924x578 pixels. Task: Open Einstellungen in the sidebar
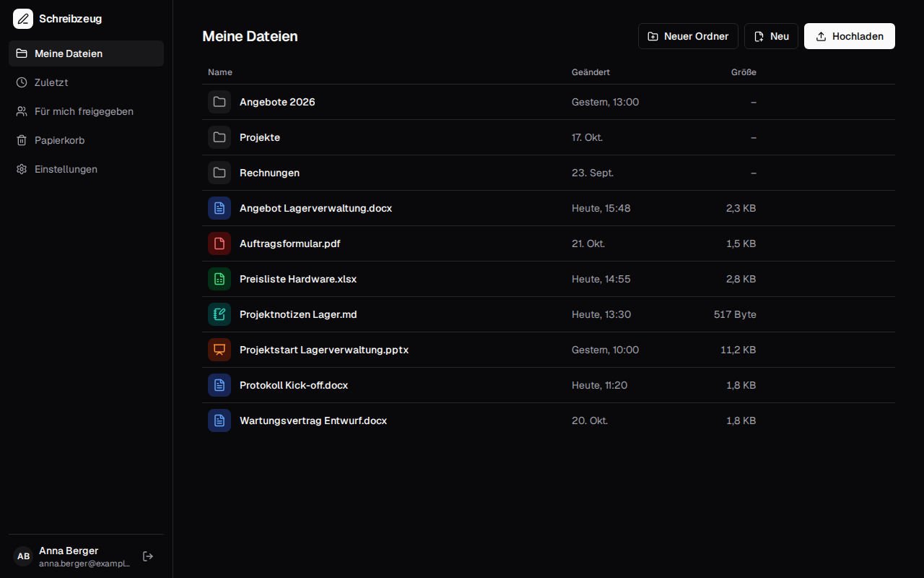point(86,169)
